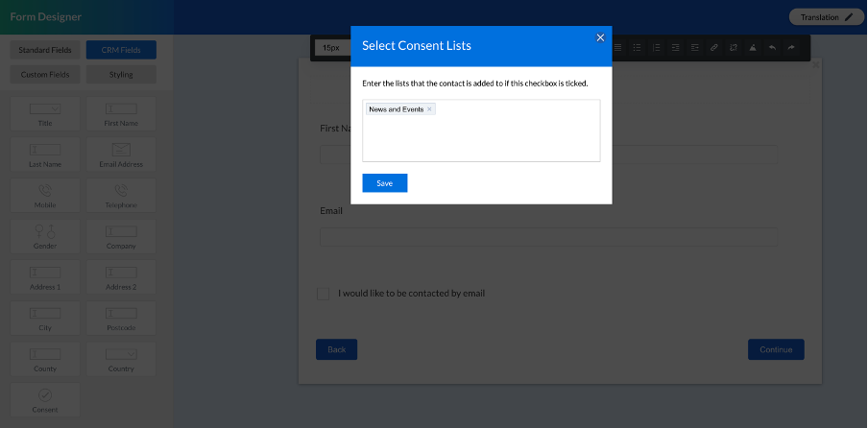Click the redo arrow in the editor toolbar
The image size is (868, 428).
pyautogui.click(x=791, y=47)
